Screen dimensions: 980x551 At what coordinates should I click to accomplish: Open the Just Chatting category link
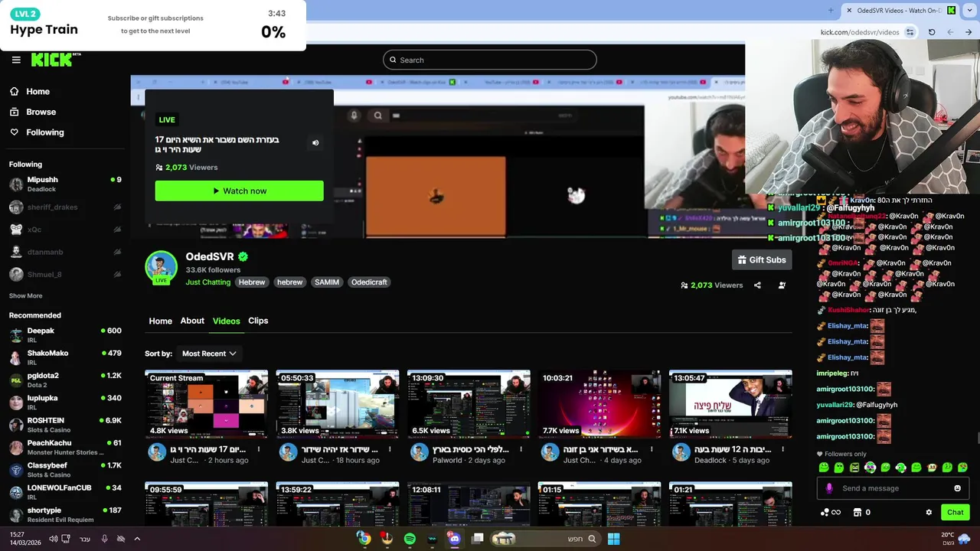pyautogui.click(x=207, y=282)
